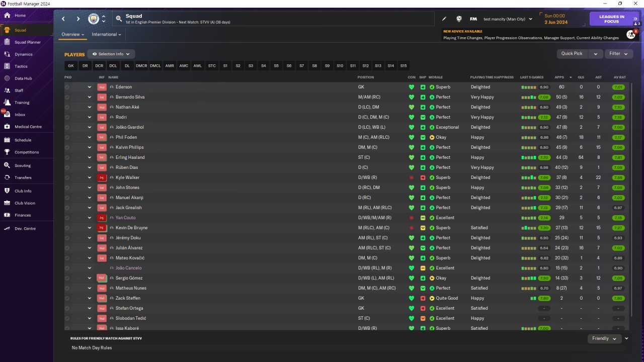Select the DCR position tab
The height and width of the screenshot is (362, 644).
[x=99, y=66]
